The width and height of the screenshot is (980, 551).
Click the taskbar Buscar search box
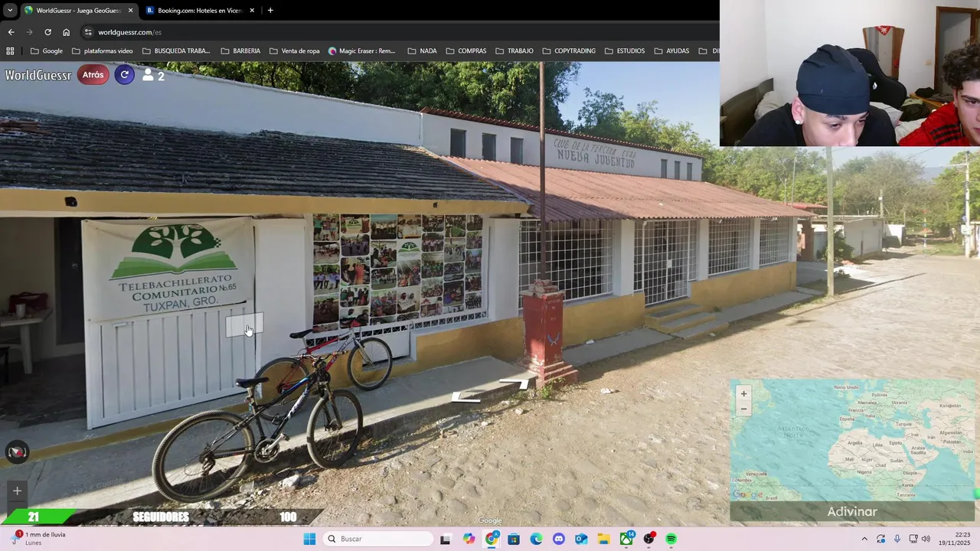(378, 539)
